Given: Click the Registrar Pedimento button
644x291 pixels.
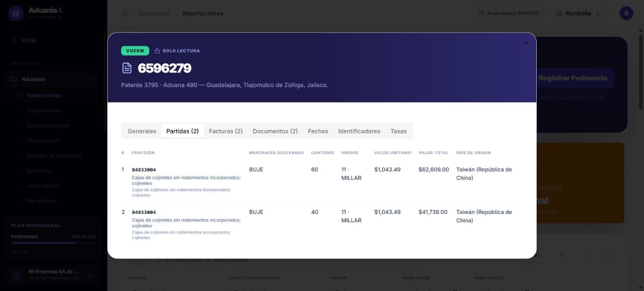Looking at the screenshot, I should [573, 78].
